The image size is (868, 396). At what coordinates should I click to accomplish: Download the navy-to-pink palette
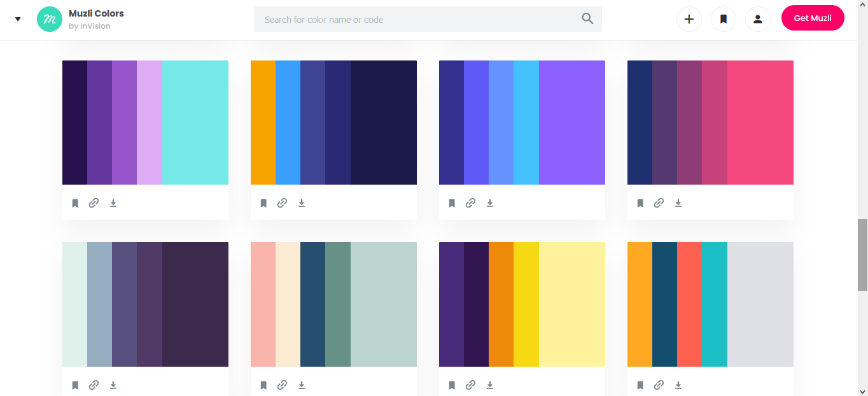(678, 203)
